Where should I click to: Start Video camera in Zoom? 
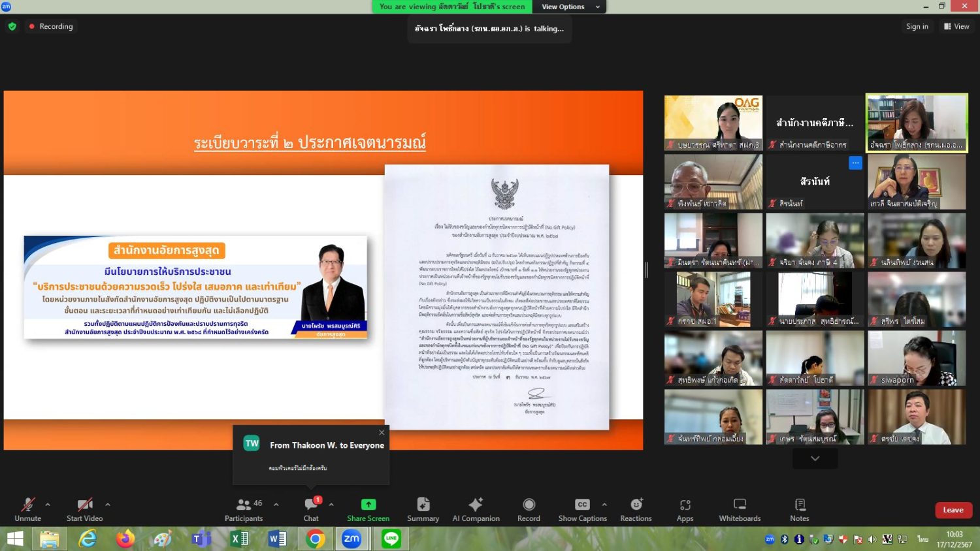coord(84,505)
